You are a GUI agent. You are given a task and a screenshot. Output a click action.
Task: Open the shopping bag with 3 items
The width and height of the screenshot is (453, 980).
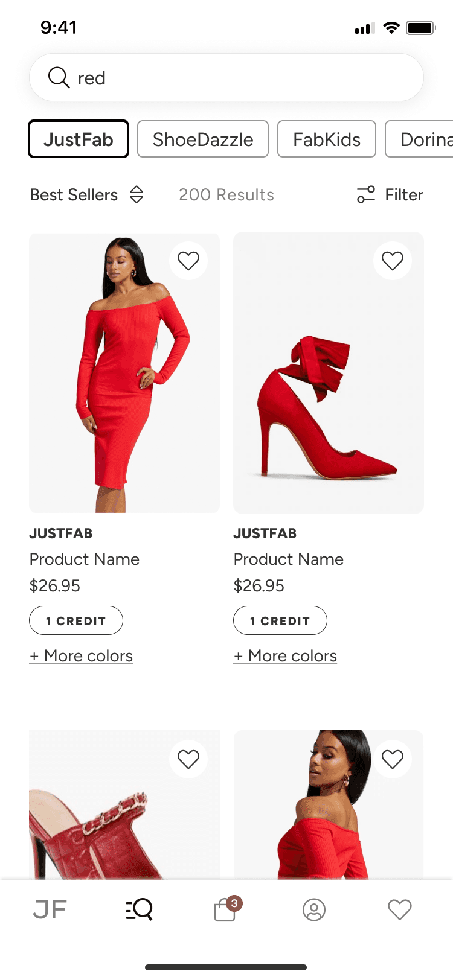tap(227, 909)
